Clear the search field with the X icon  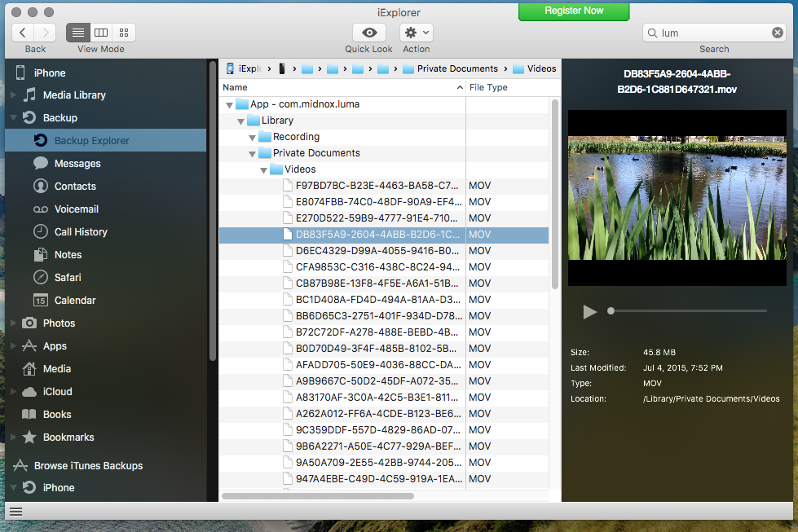777,33
